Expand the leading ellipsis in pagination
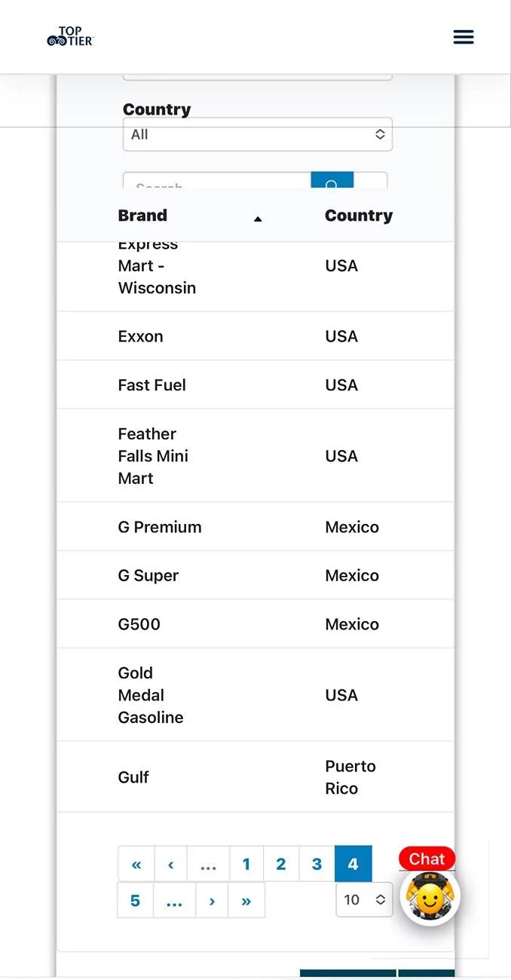This screenshot has height=980, width=511. (x=208, y=864)
